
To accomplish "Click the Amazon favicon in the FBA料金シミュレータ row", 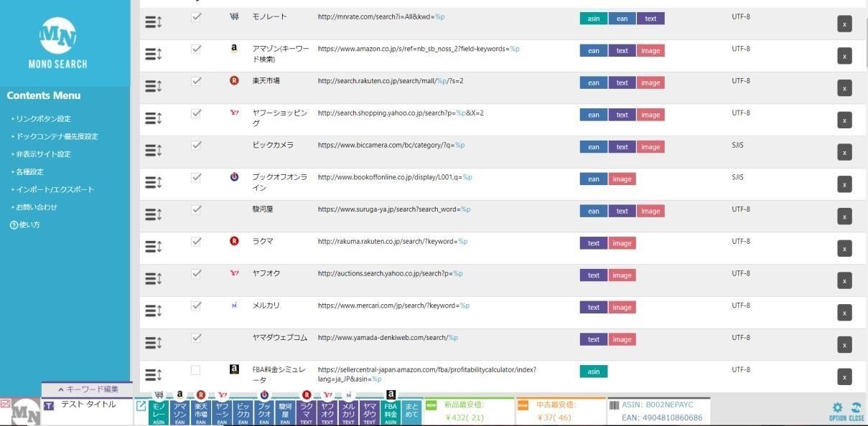I will pyautogui.click(x=234, y=369).
